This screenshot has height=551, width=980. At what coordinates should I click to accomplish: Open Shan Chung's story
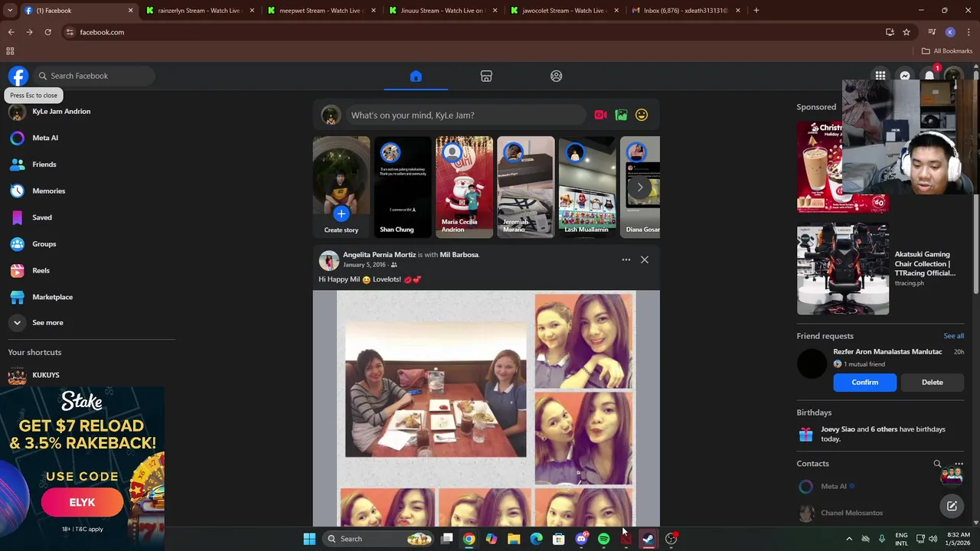click(403, 187)
